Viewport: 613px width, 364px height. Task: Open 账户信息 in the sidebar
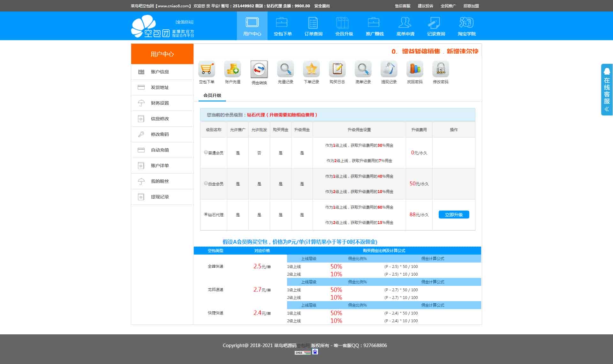(160, 72)
